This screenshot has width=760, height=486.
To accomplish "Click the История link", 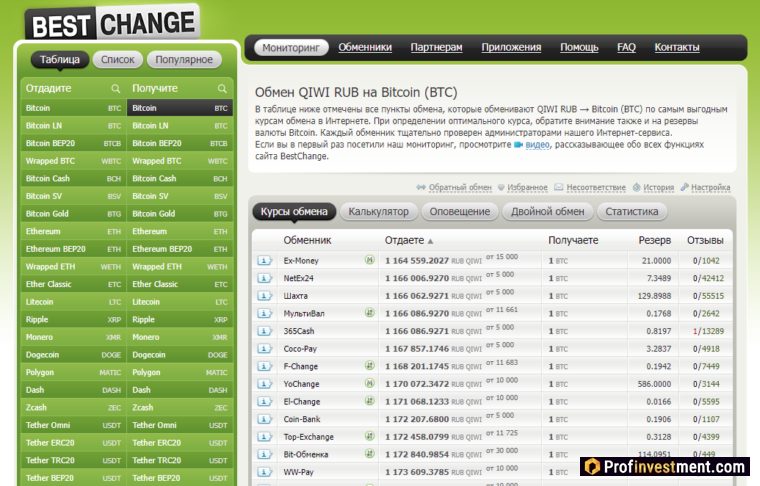I will tap(659, 188).
